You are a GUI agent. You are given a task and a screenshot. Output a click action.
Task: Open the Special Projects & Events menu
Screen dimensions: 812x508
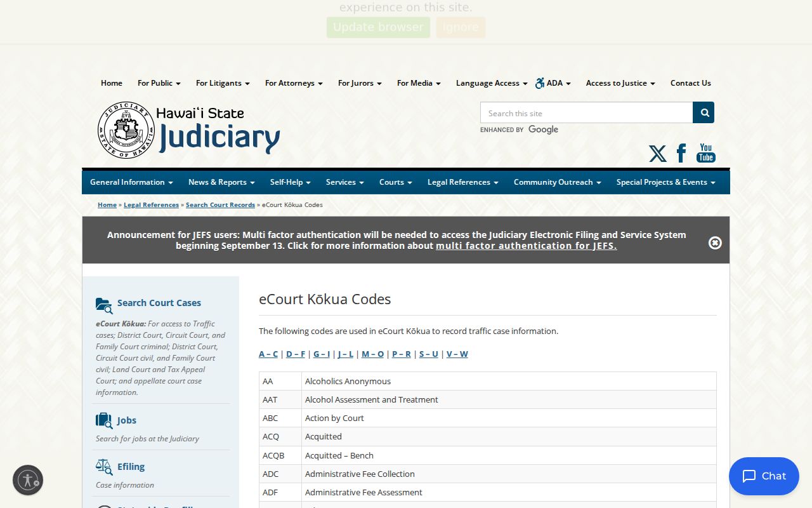[666, 182]
